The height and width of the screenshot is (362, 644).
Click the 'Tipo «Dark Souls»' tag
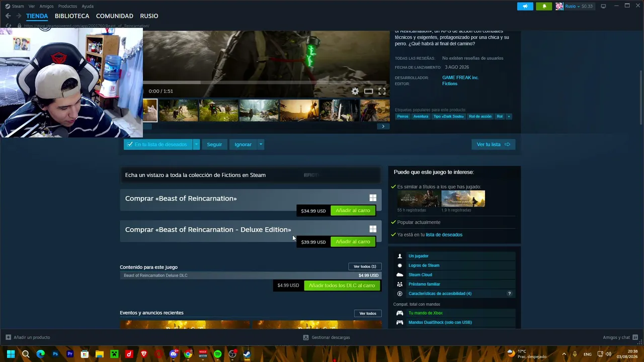[x=448, y=117]
